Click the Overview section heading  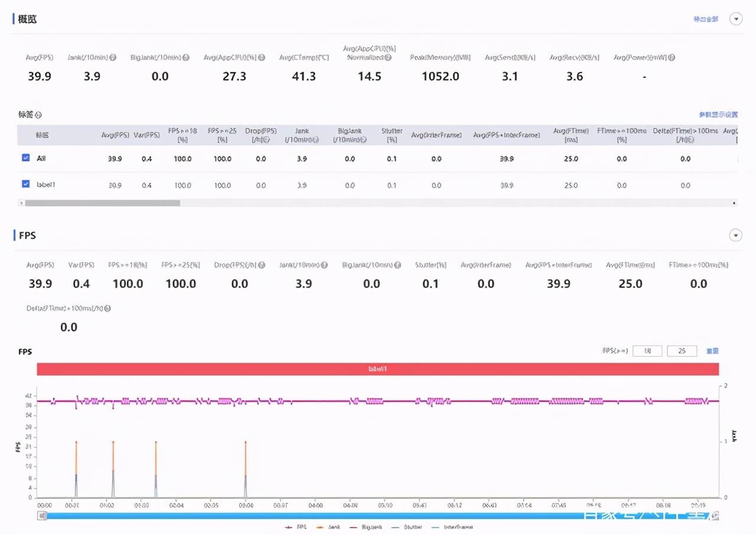(27, 19)
